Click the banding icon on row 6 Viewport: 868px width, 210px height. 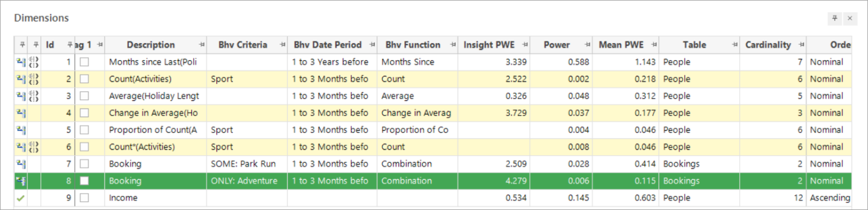click(34, 146)
